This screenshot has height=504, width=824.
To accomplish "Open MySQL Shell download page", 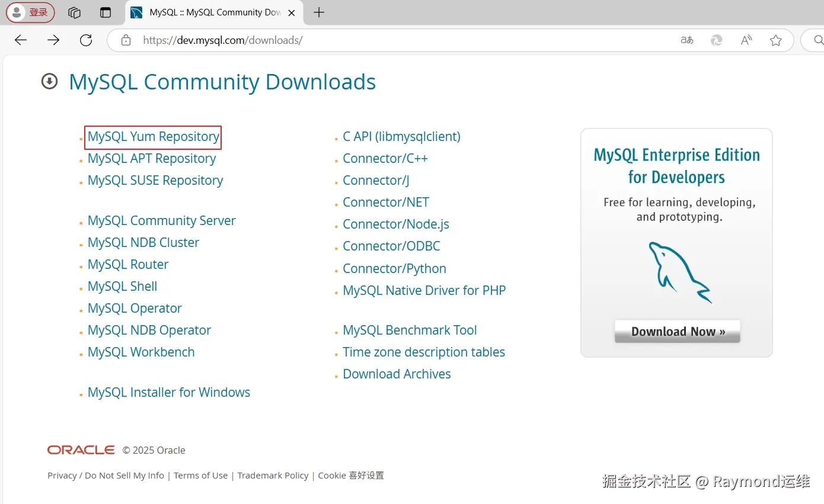I will pyautogui.click(x=123, y=287).
